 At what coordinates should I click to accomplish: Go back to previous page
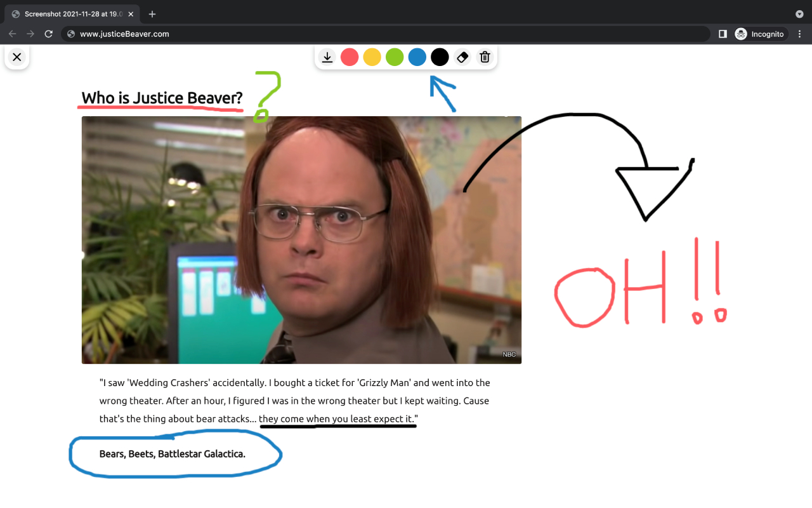tap(13, 34)
